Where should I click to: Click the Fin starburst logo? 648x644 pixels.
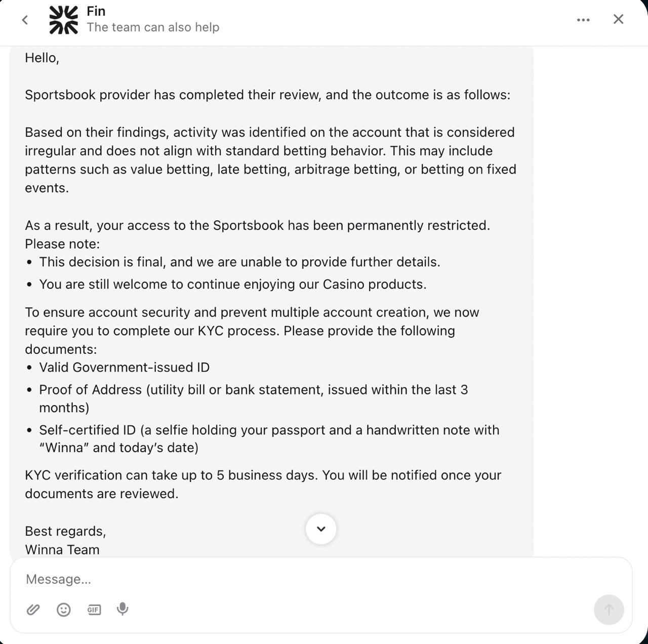point(63,20)
